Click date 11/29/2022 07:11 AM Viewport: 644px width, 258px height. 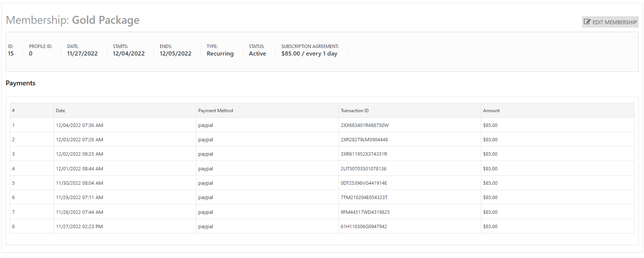[80, 198]
